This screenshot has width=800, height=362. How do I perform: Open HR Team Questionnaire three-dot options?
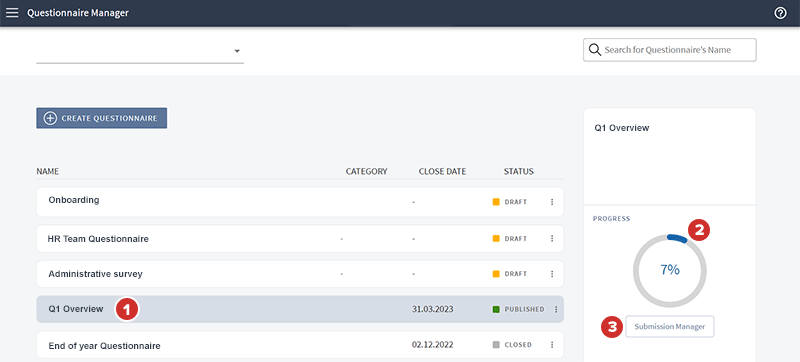(x=552, y=238)
